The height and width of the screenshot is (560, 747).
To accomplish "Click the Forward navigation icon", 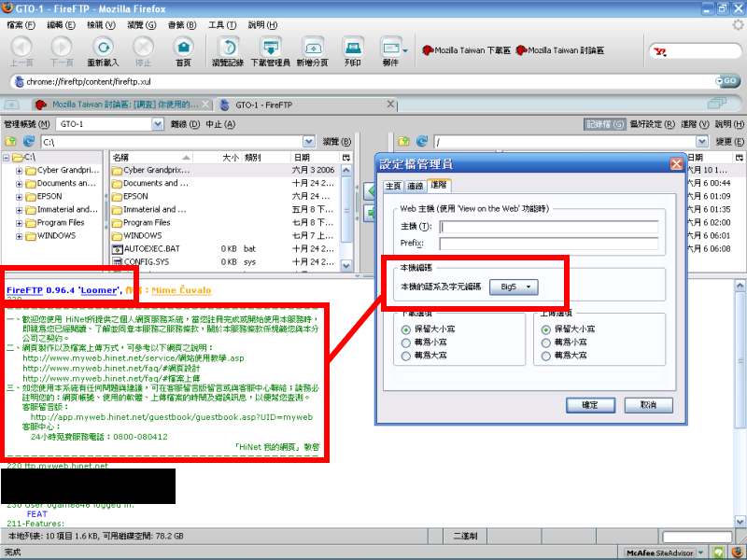I will pyautogui.click(x=62, y=48).
